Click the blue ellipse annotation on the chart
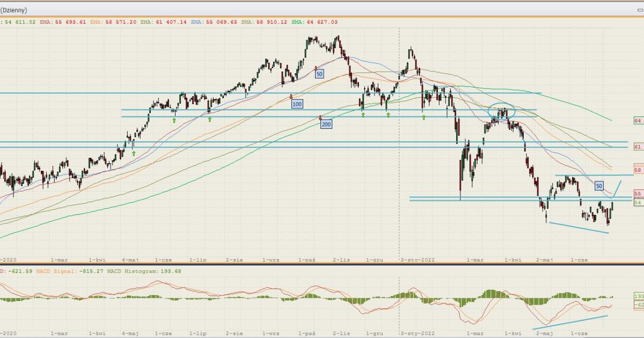This screenshot has width=644, height=338. click(502, 111)
